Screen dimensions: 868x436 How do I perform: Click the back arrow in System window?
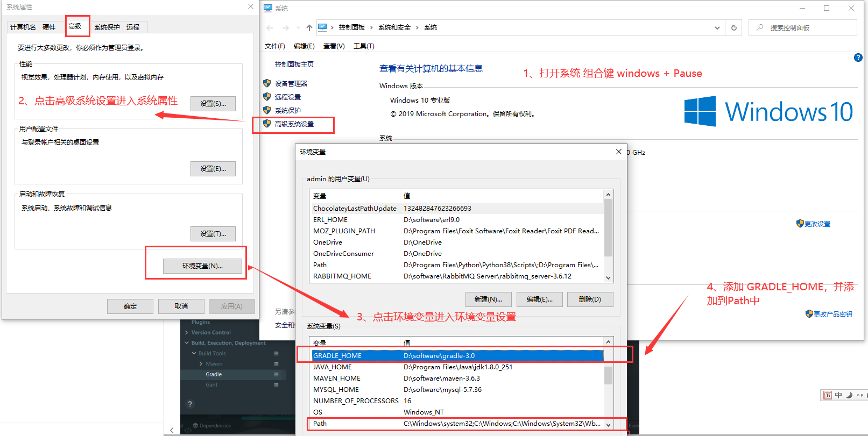coord(270,27)
